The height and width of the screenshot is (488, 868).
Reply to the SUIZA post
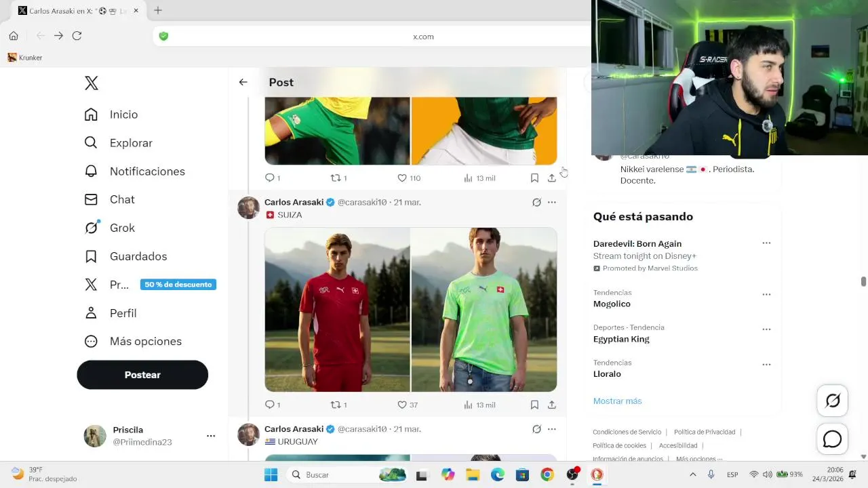tap(272, 405)
